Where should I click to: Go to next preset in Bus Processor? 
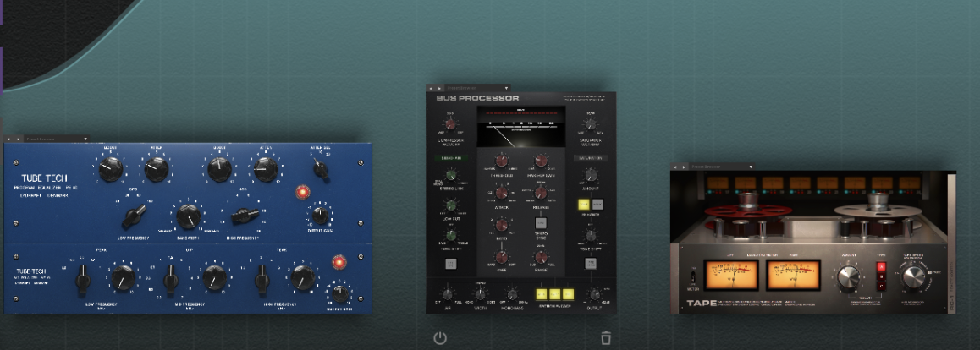point(439,88)
